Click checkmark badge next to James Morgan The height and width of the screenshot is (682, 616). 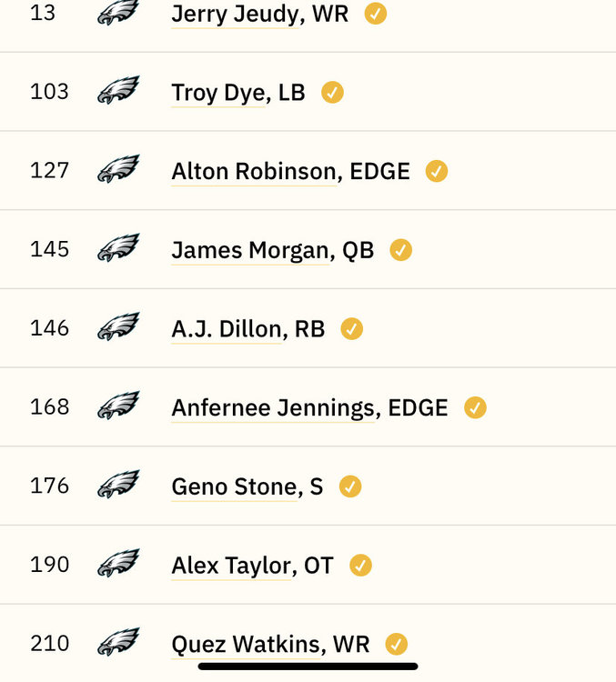pyautogui.click(x=401, y=250)
